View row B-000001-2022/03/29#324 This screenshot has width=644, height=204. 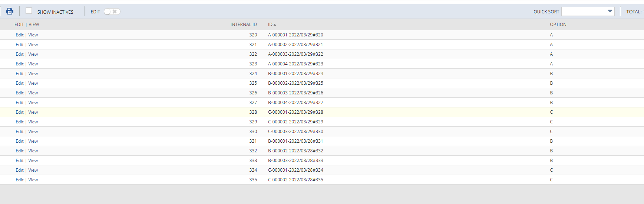33,74
